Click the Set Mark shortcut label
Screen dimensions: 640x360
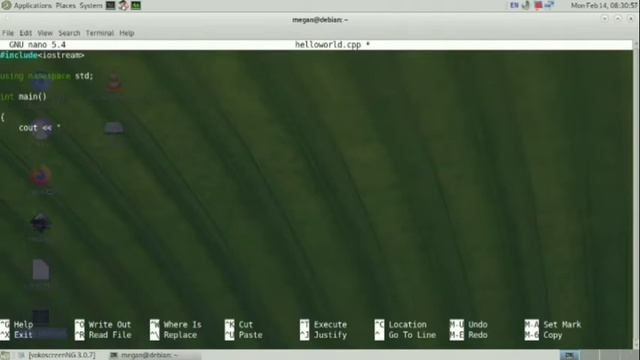[x=562, y=324]
